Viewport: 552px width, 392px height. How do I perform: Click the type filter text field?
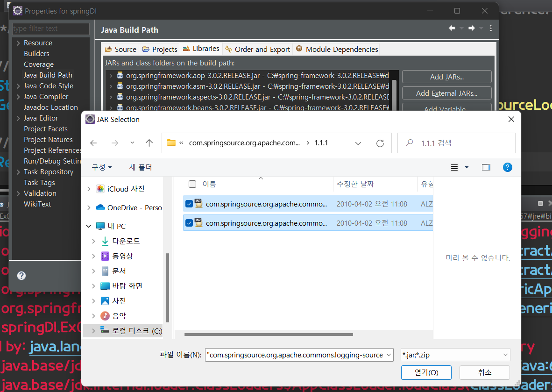pos(51,29)
